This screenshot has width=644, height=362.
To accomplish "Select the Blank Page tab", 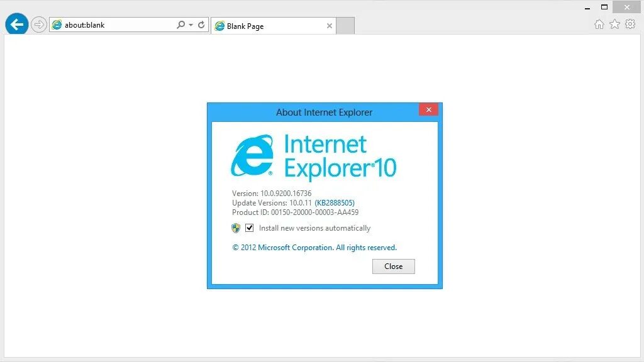I will (273, 26).
